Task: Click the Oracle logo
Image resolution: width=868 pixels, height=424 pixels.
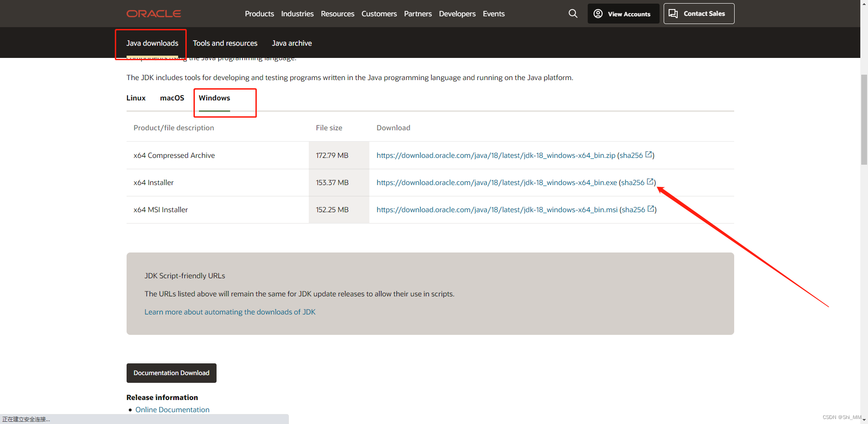Action: click(154, 14)
